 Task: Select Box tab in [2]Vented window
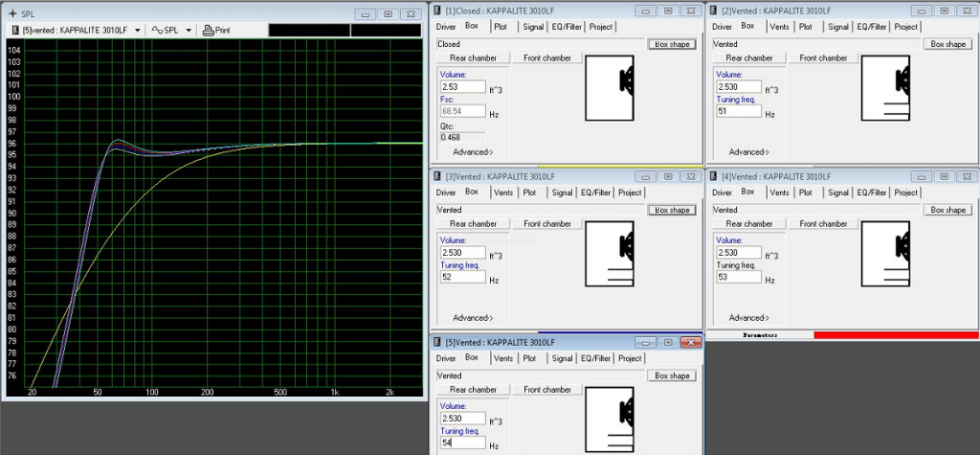point(747,26)
